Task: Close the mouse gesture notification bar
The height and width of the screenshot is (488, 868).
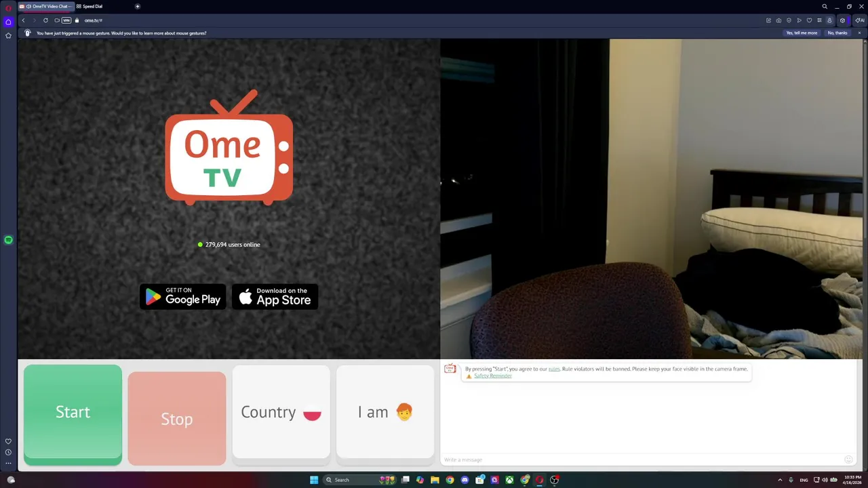Action: coord(859,33)
